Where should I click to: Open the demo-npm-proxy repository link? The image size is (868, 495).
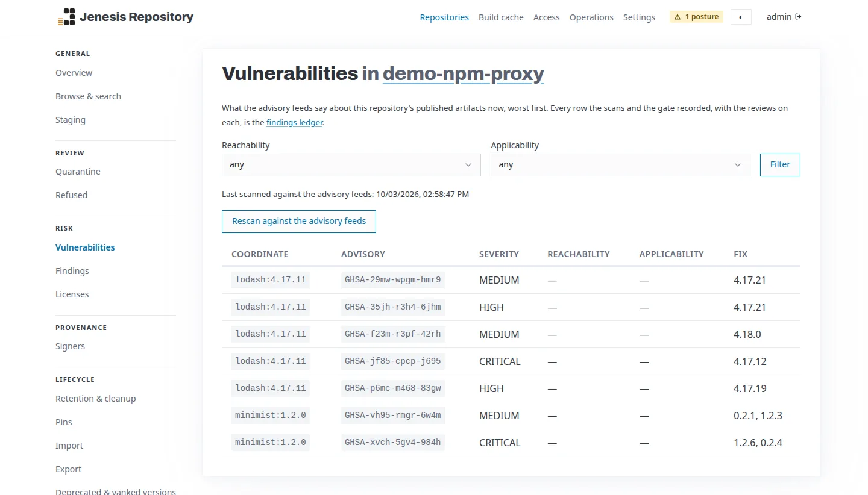click(x=463, y=73)
